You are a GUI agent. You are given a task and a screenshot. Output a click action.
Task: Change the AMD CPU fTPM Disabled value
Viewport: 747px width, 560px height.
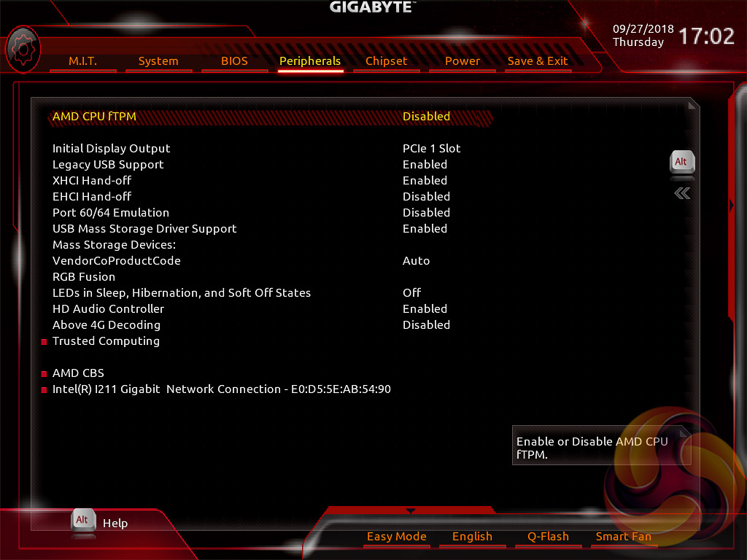426,116
